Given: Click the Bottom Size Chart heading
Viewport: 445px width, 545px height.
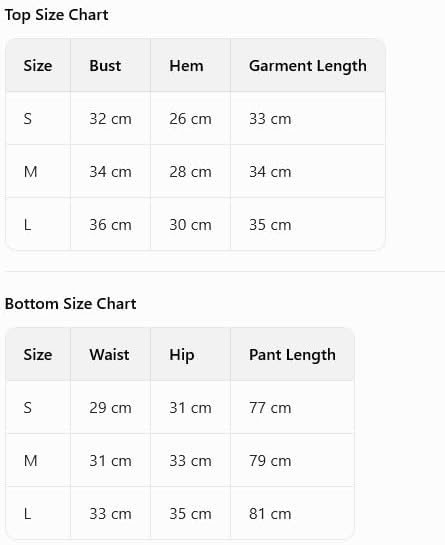Looking at the screenshot, I should pos(71,304).
